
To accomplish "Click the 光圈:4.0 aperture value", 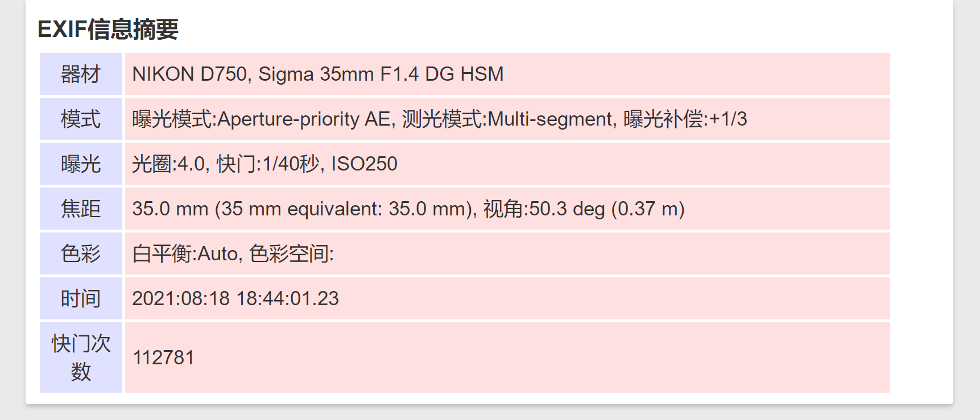I will point(168,164).
